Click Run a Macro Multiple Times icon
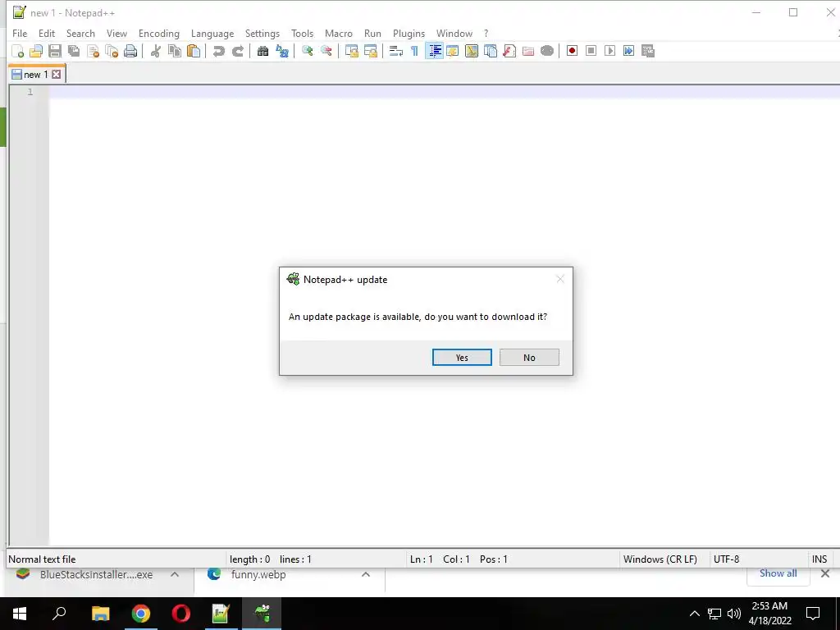This screenshot has width=840, height=630. tap(628, 51)
